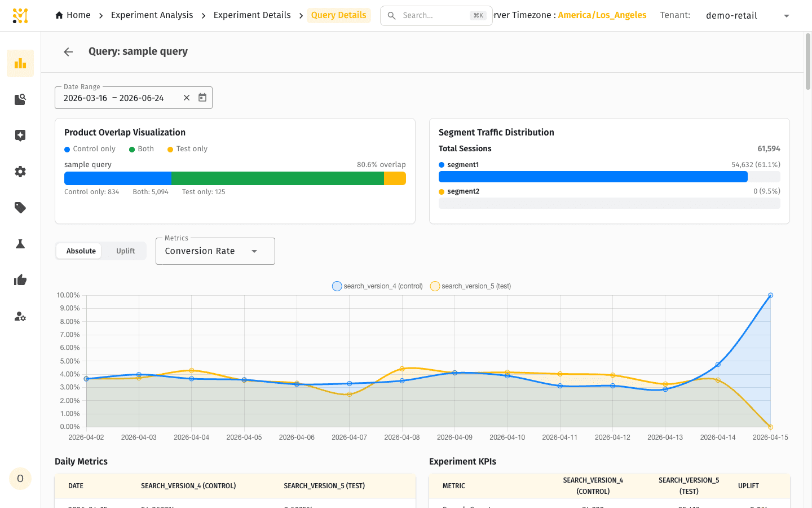
Task: Click SEARCH_VERSION_5 (TEST) header in Daily Metrics
Action: [x=324, y=486]
